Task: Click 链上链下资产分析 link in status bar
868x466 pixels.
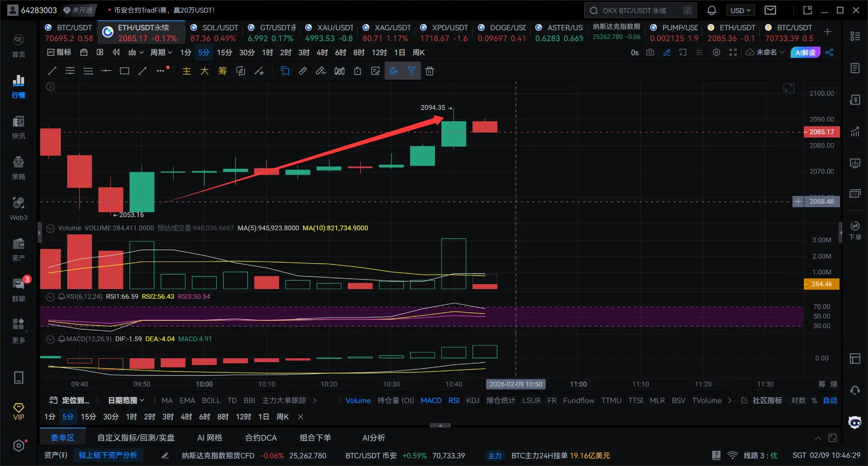Action: [x=108, y=455]
